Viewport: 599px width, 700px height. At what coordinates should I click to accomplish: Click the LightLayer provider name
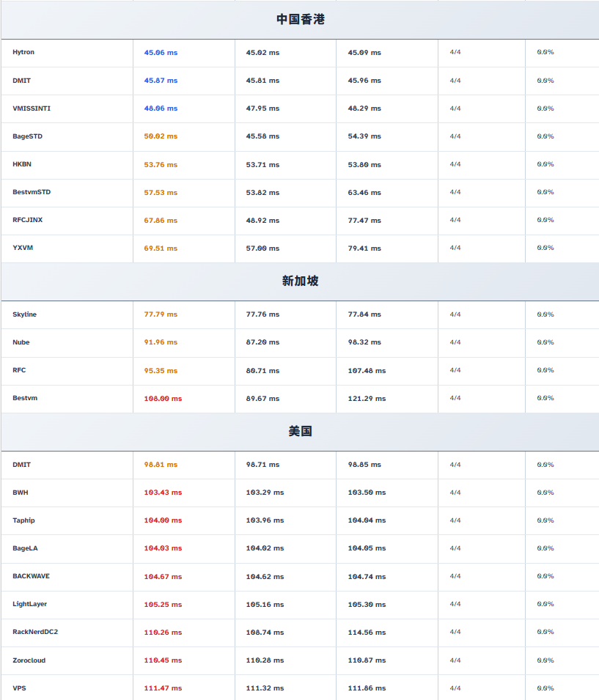(x=29, y=604)
